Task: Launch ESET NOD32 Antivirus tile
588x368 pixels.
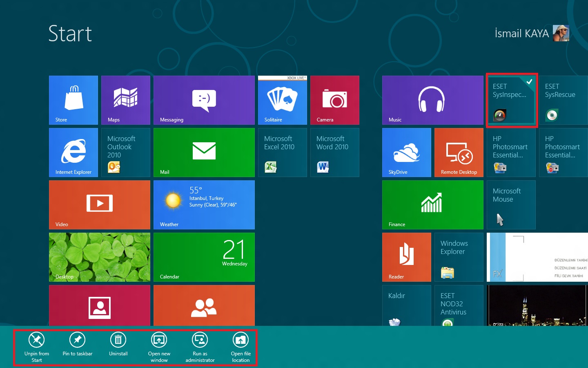Action: pyautogui.click(x=459, y=305)
